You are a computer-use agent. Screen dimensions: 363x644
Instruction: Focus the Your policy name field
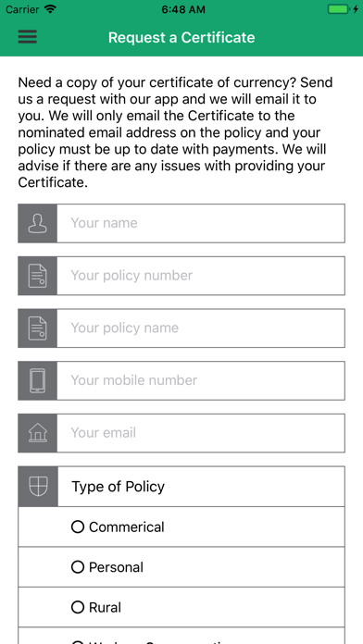click(x=201, y=328)
